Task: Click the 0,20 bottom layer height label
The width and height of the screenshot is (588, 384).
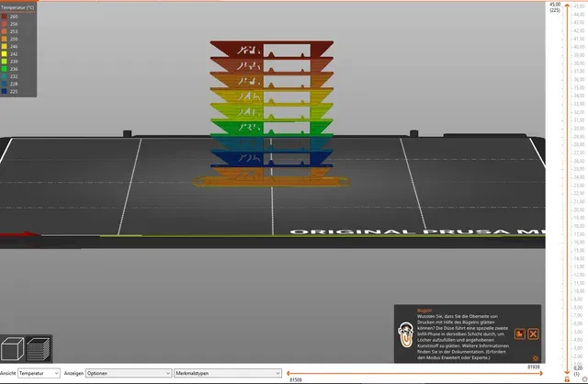Action: [x=578, y=368]
